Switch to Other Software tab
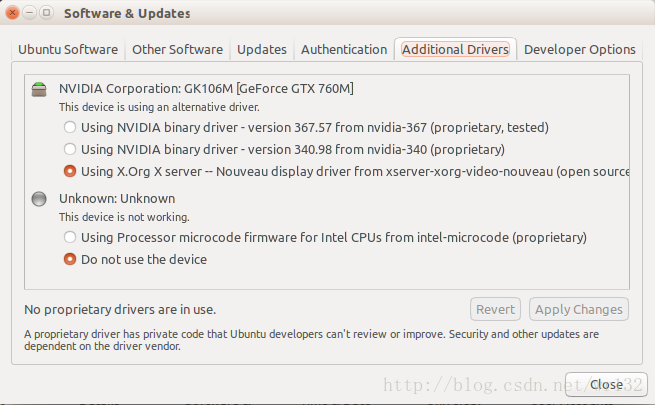The width and height of the screenshot is (655, 405). click(178, 50)
